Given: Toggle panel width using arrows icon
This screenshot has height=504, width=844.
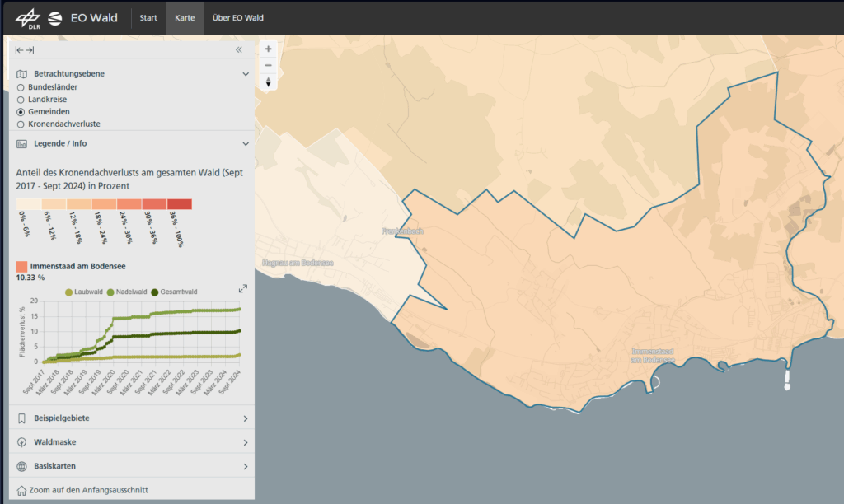Looking at the screenshot, I should (x=25, y=50).
